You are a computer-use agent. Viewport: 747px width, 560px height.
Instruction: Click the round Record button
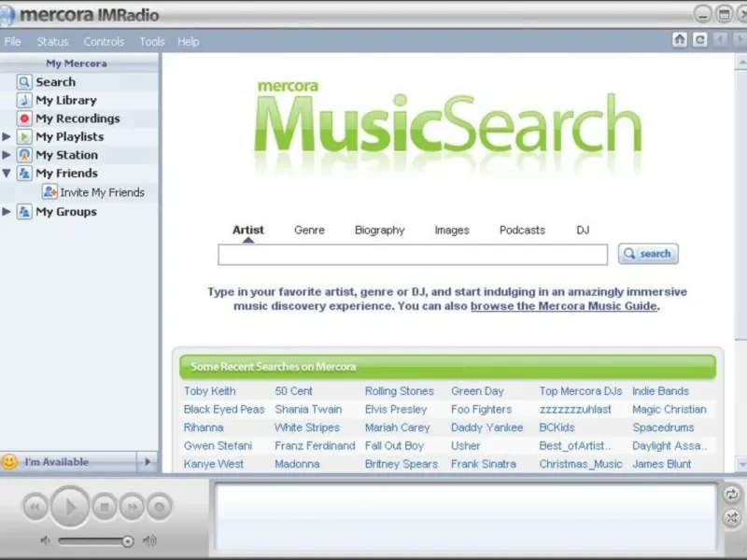pos(159,507)
